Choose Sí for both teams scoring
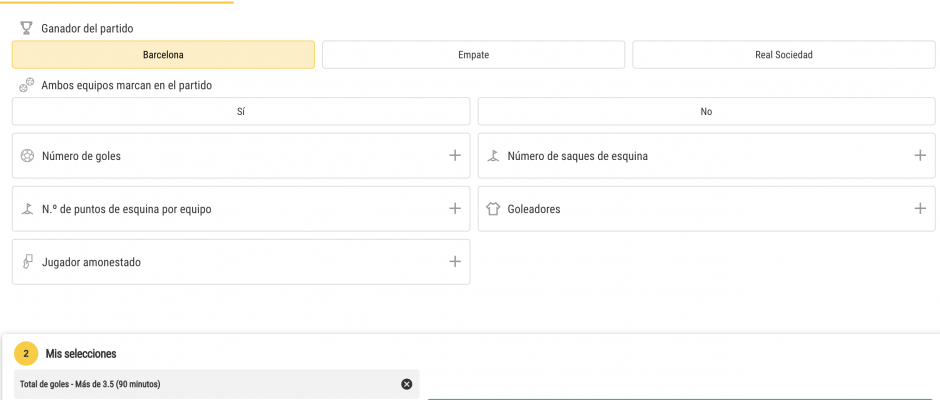 point(241,112)
